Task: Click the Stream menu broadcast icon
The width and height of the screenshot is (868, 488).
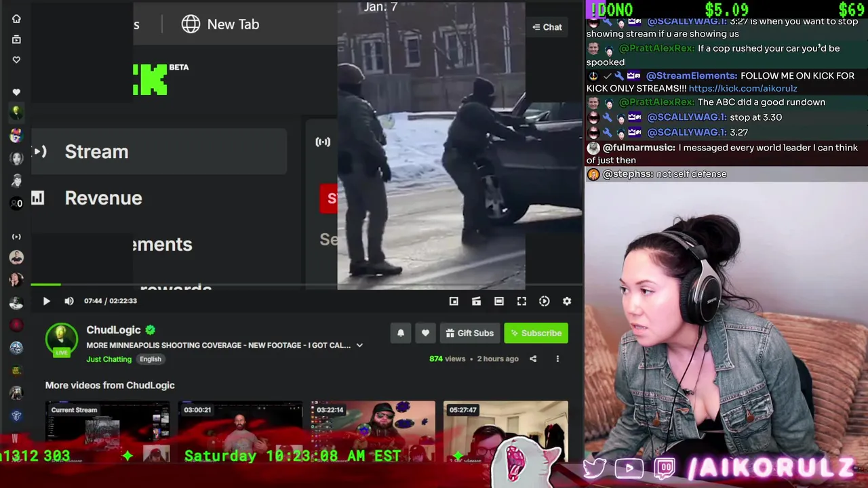Action: [40, 152]
